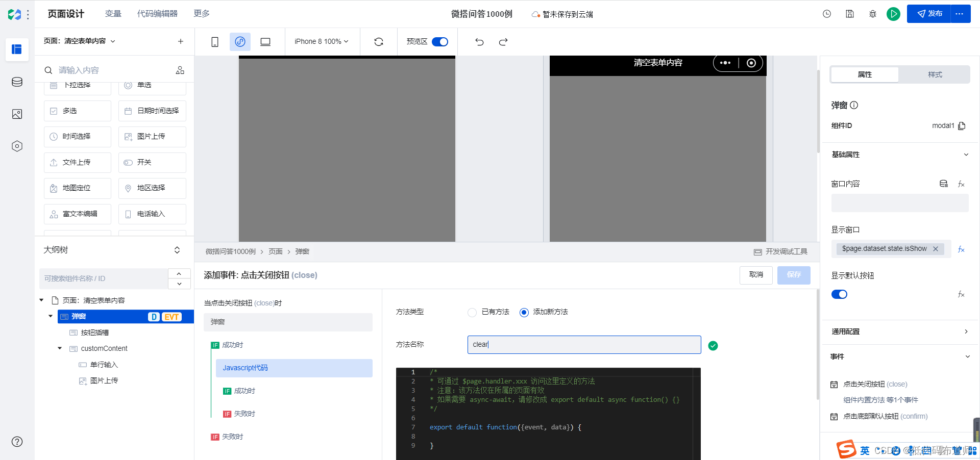Open the developer debug tools
Screen dimensions: 980x460
point(780,252)
